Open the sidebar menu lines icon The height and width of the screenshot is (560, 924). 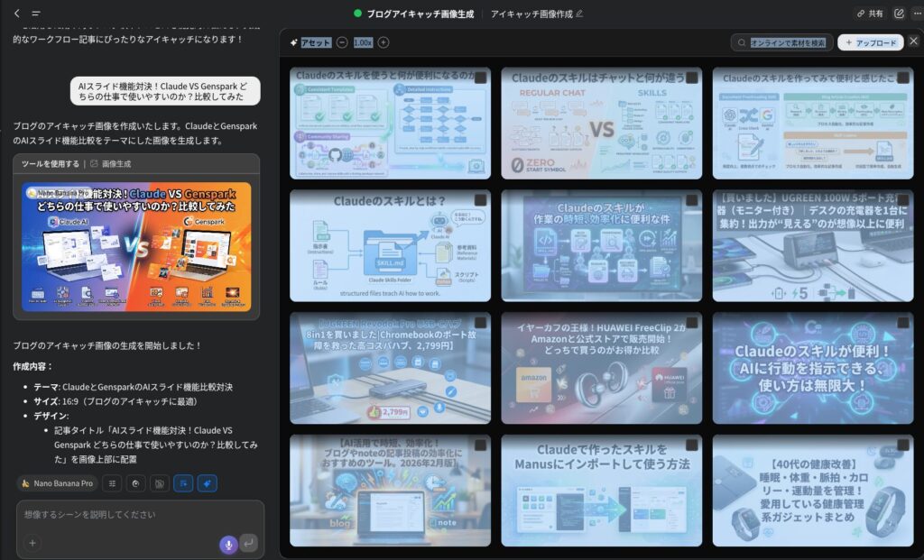click(x=36, y=14)
